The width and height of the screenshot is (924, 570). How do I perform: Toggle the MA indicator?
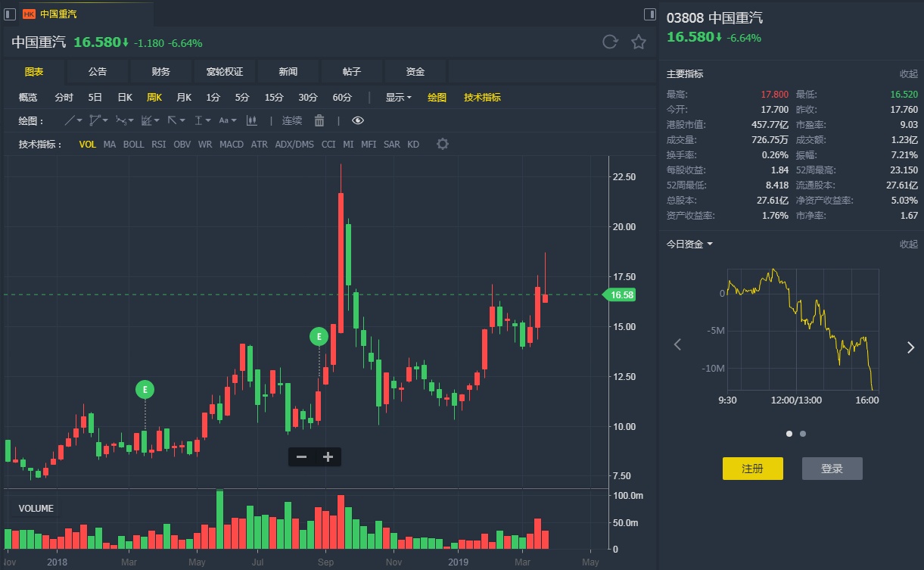click(110, 144)
